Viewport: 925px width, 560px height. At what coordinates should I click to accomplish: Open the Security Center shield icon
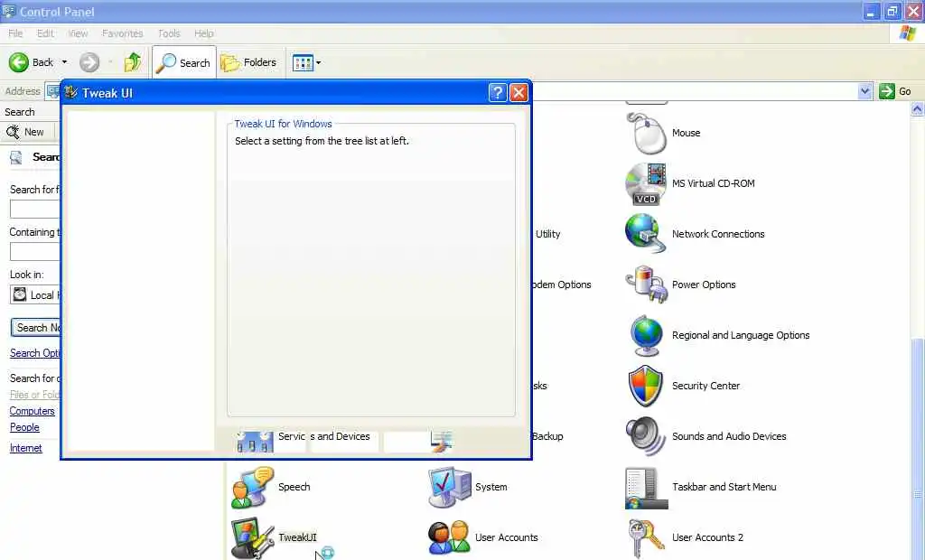647,386
